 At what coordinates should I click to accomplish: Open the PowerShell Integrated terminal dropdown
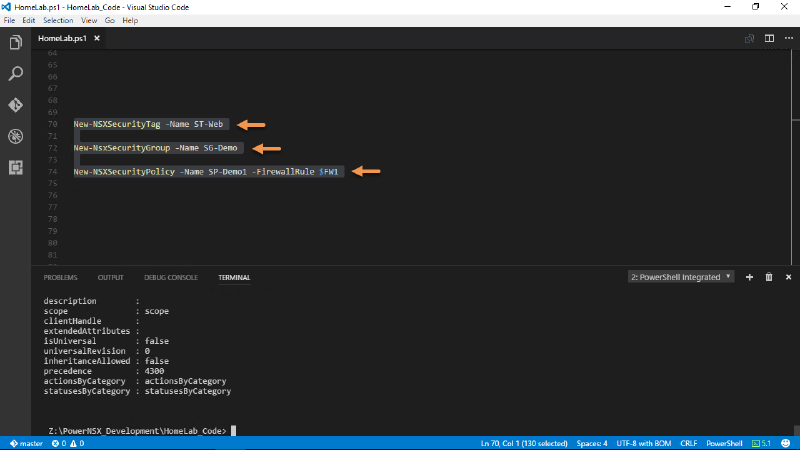point(681,277)
